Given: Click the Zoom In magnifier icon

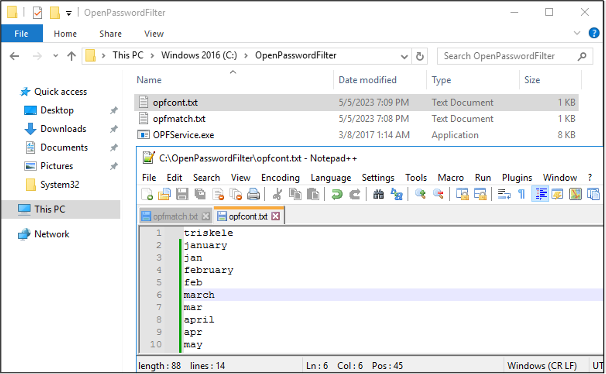Looking at the screenshot, I should [x=420, y=194].
